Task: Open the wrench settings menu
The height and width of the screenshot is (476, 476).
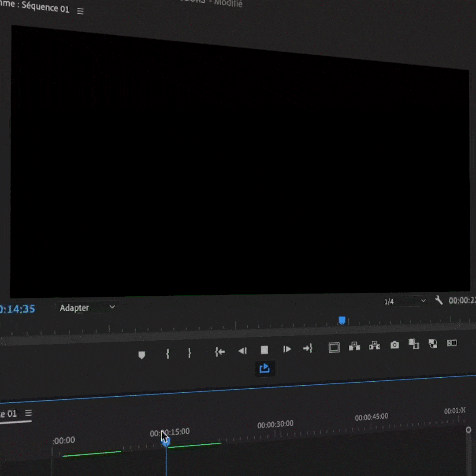Action: pyautogui.click(x=439, y=300)
